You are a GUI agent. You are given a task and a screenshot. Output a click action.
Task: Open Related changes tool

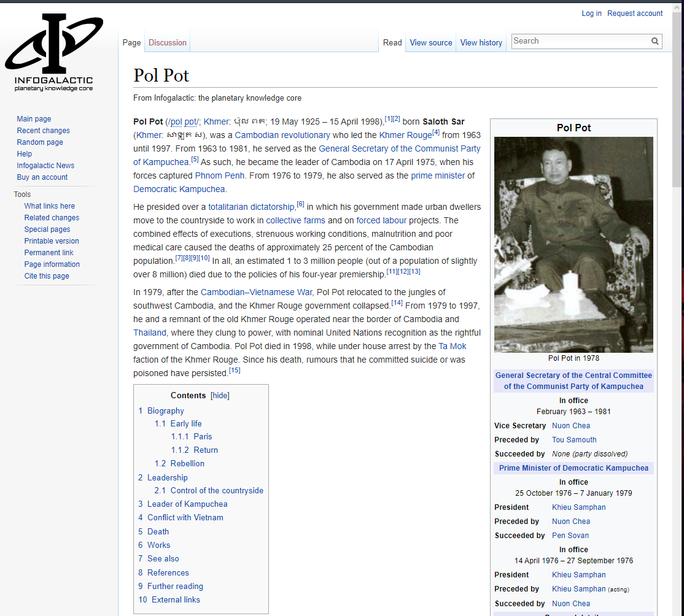(52, 218)
